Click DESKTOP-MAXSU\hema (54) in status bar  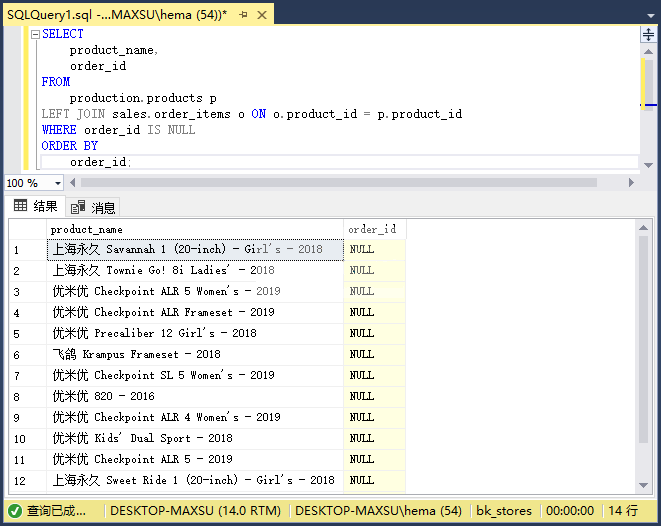(378, 511)
